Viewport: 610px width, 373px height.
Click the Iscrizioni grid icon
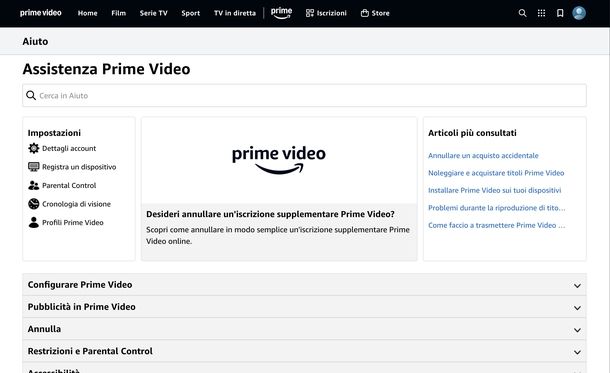(x=310, y=13)
